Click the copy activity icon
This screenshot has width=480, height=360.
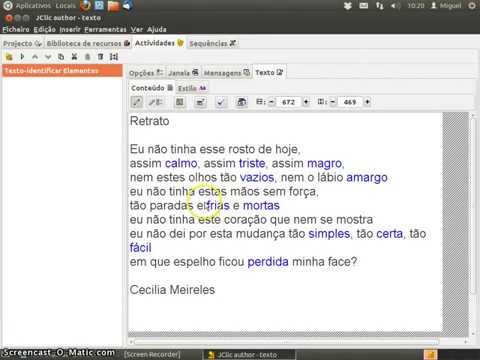click(61, 57)
